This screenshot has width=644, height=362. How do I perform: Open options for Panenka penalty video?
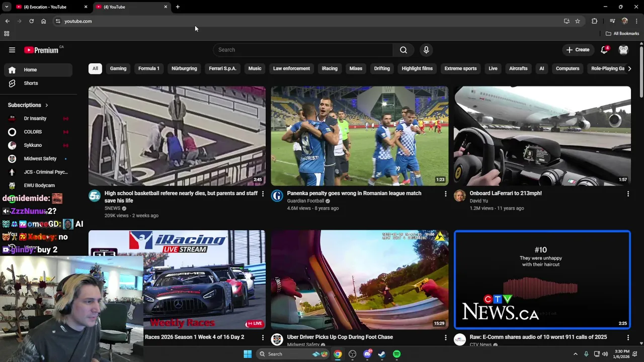pyautogui.click(x=445, y=194)
